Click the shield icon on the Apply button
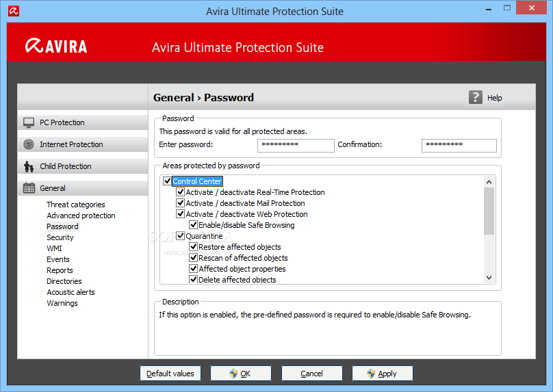The image size is (553, 392). point(371,374)
